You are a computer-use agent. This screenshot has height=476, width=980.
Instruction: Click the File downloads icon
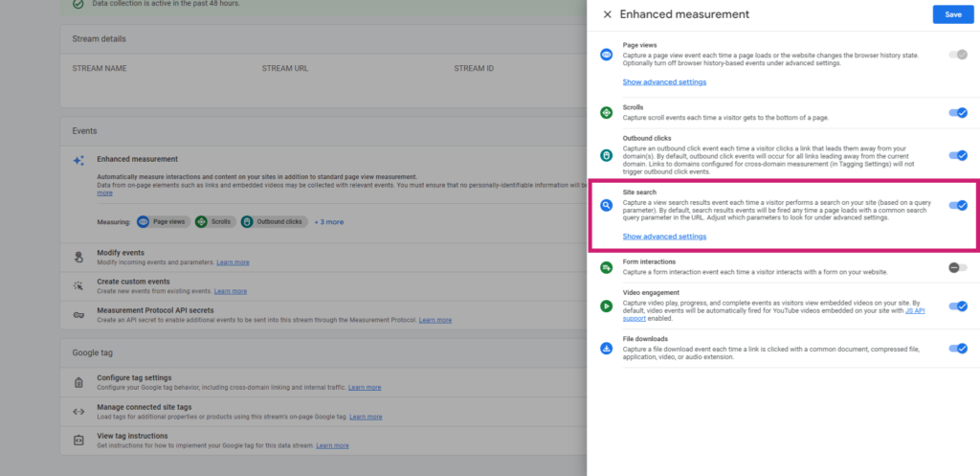[606, 349]
